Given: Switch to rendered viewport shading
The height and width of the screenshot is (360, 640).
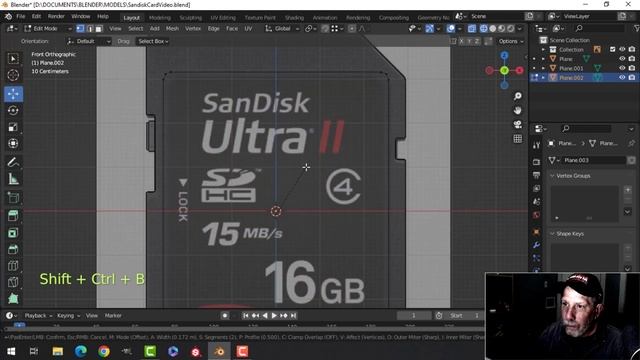Looking at the screenshot, I should point(511,29).
